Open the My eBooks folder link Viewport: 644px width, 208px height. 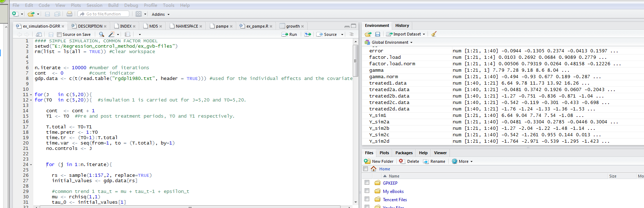click(x=393, y=192)
